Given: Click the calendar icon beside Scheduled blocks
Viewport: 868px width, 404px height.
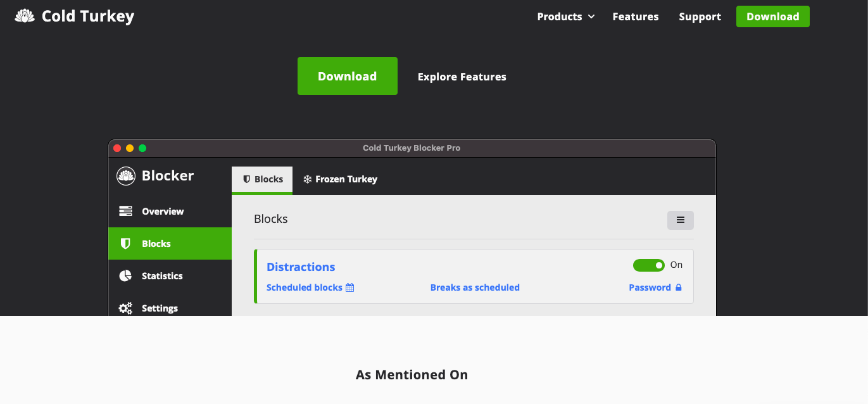Looking at the screenshot, I should [x=349, y=287].
